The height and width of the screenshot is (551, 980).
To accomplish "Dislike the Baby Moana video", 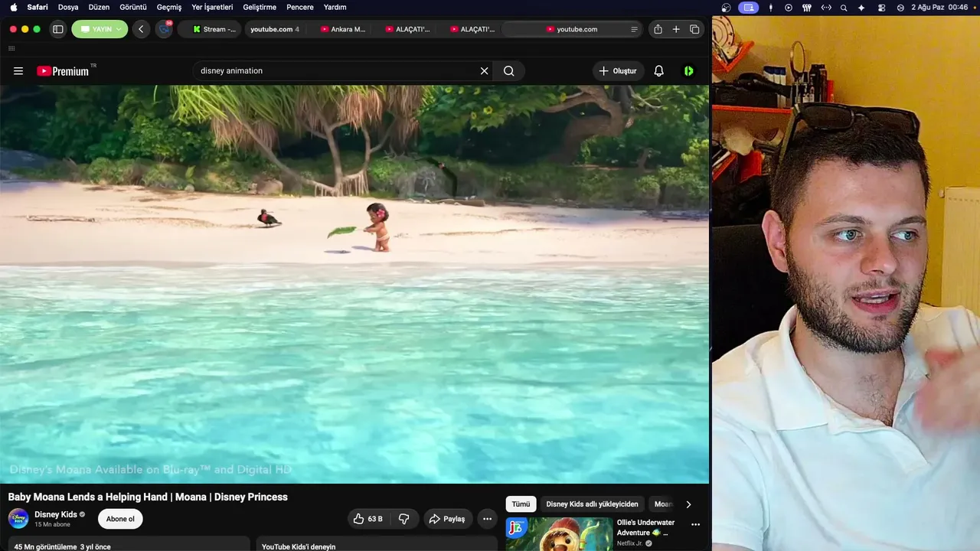I will click(404, 519).
